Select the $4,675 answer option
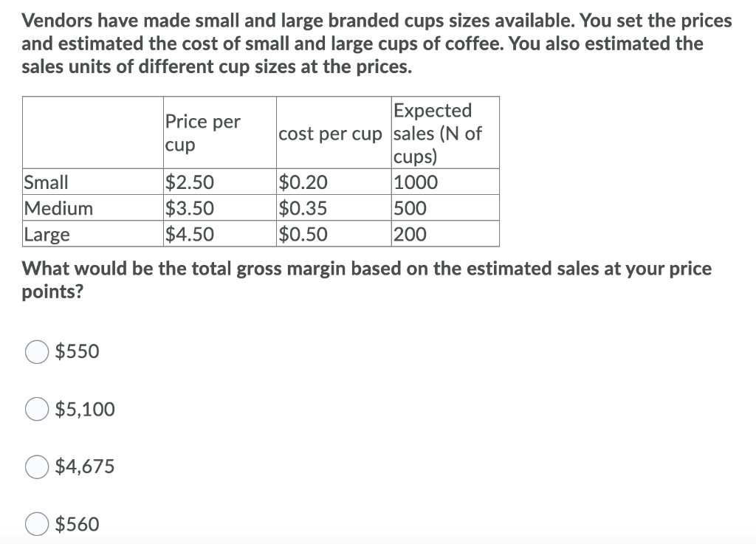756x544 pixels. tap(36, 466)
